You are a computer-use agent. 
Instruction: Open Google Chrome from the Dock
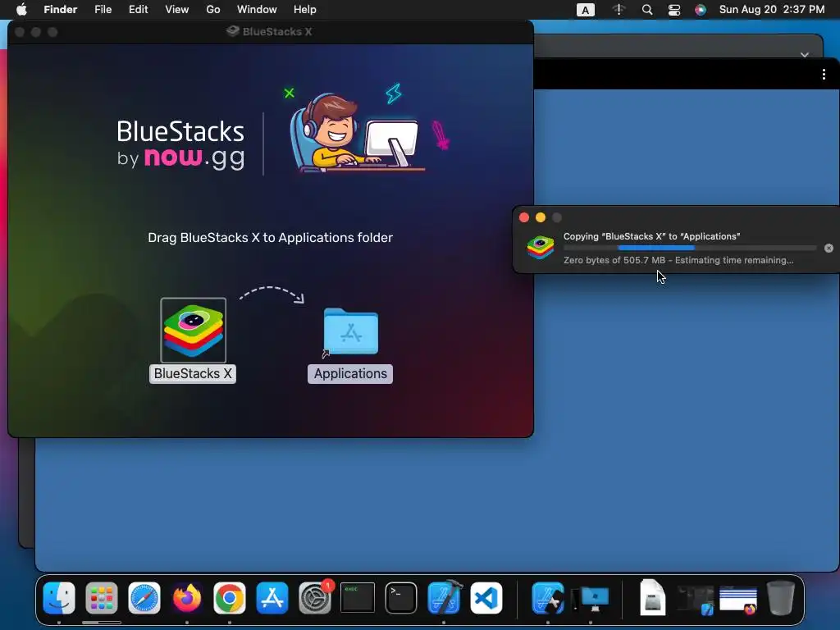[230, 598]
